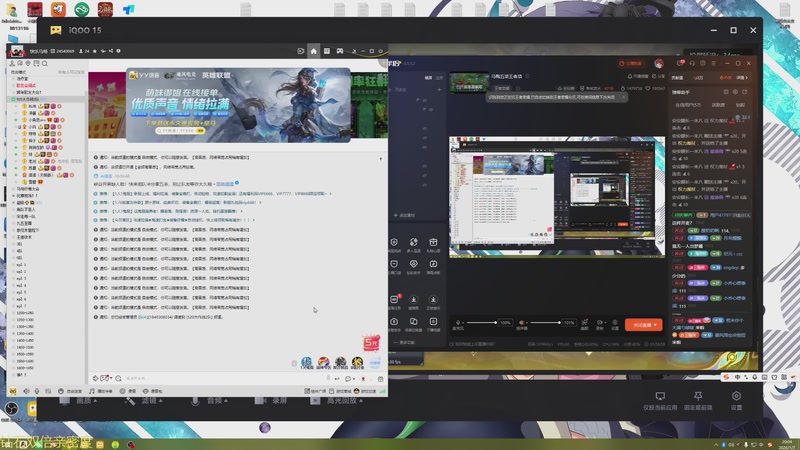Click the YY title bar icon right of home
Viewport: 800px width, 450px height.
point(327,51)
